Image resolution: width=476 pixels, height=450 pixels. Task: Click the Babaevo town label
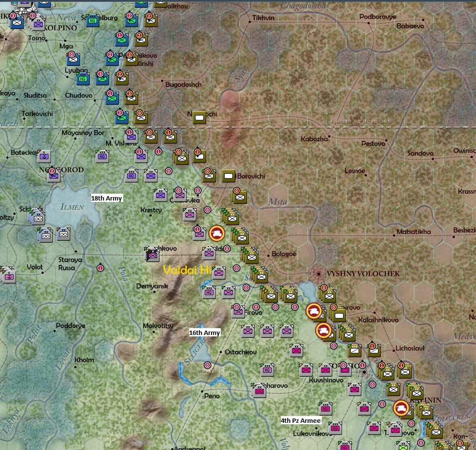coord(410,26)
